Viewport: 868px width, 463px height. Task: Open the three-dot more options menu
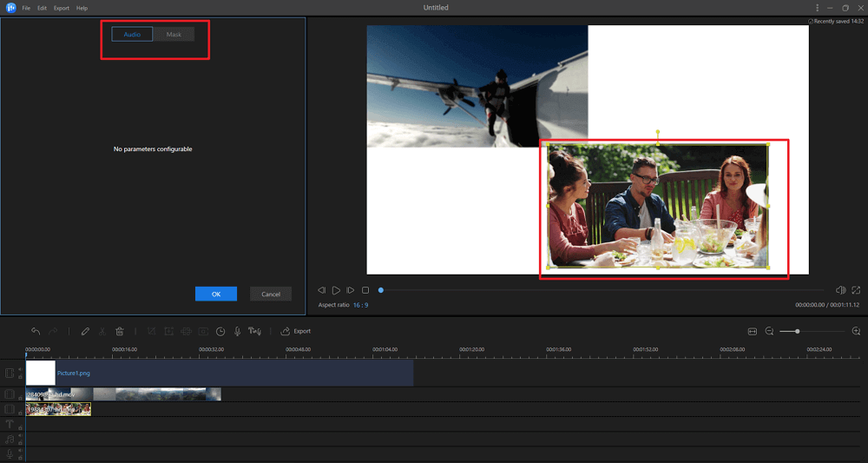click(x=817, y=8)
